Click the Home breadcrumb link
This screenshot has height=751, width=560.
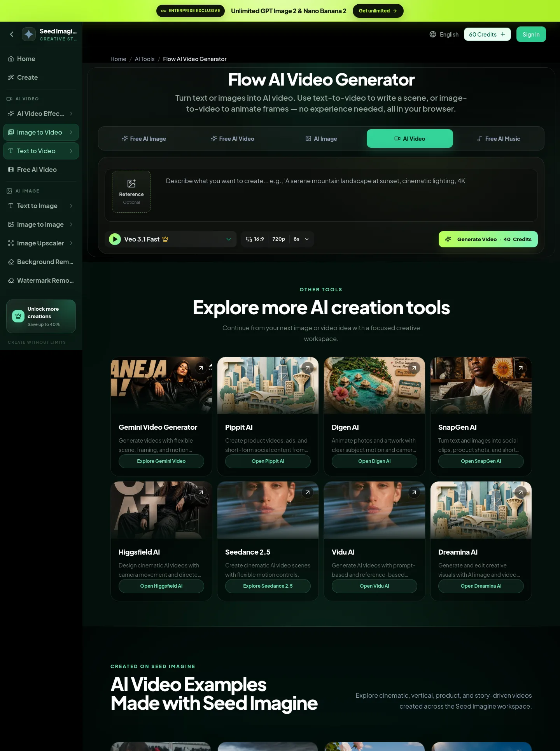[118, 59]
